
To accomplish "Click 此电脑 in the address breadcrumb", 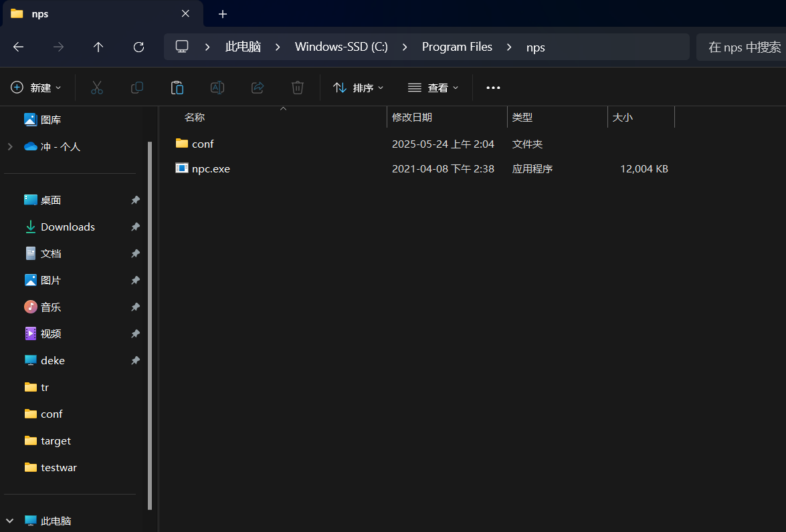I will (x=243, y=47).
